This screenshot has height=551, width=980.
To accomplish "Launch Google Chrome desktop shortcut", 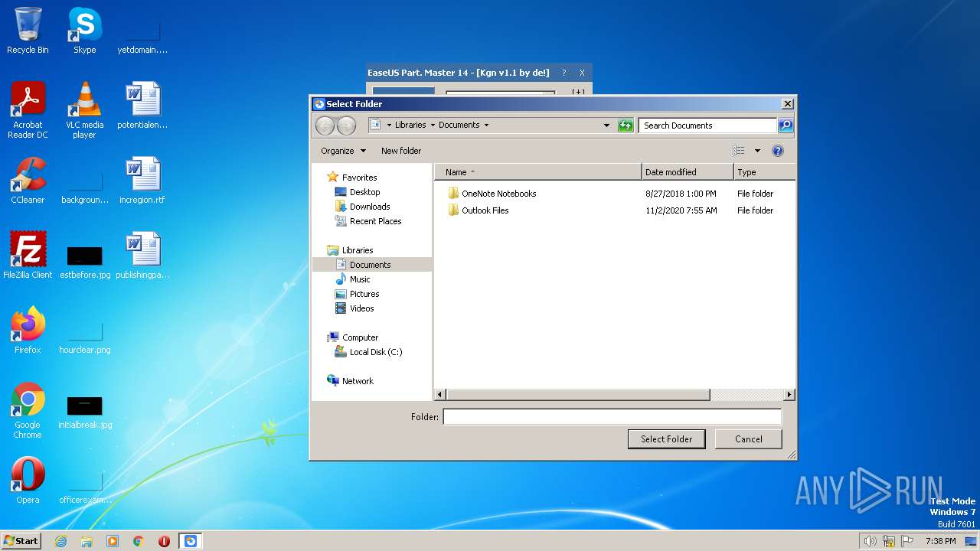I will (x=28, y=410).
